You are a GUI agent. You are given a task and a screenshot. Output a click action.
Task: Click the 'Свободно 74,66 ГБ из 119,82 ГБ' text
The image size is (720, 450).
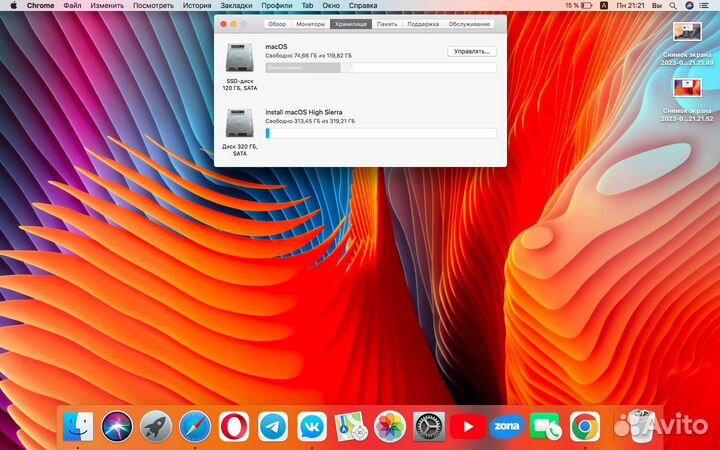tap(309, 56)
